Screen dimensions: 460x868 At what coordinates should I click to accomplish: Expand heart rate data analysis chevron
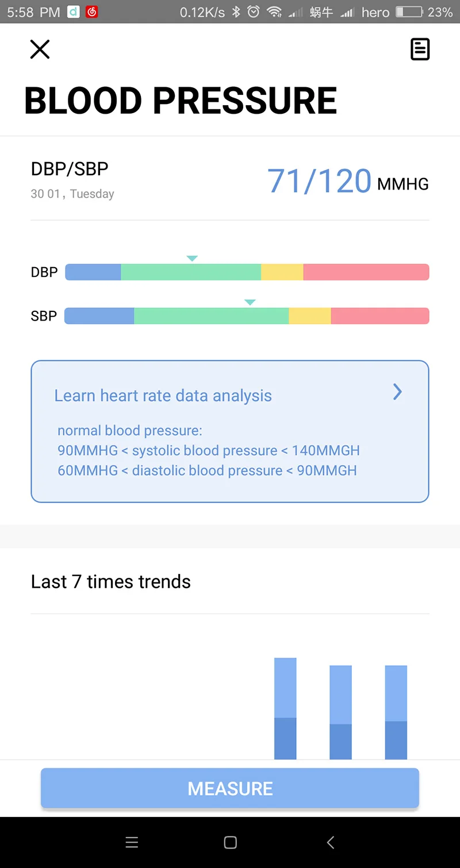pyautogui.click(x=397, y=392)
